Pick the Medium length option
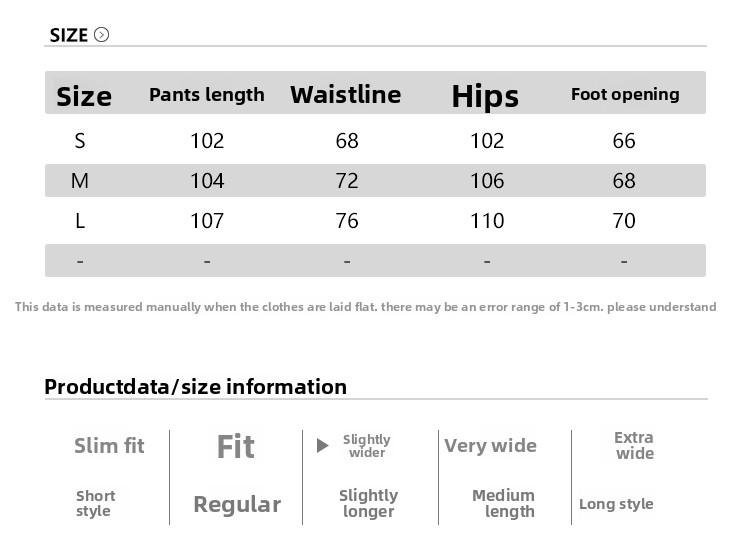The height and width of the screenshot is (559, 750). [x=504, y=503]
